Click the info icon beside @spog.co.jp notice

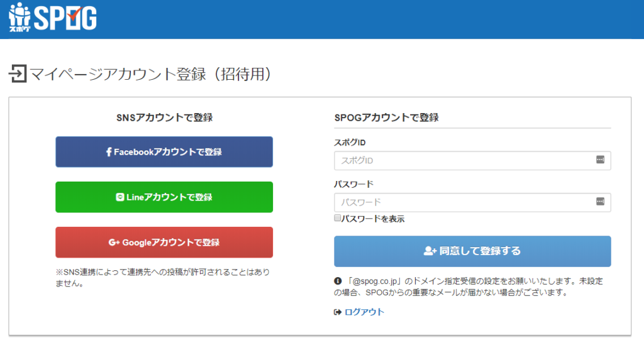[x=338, y=281]
